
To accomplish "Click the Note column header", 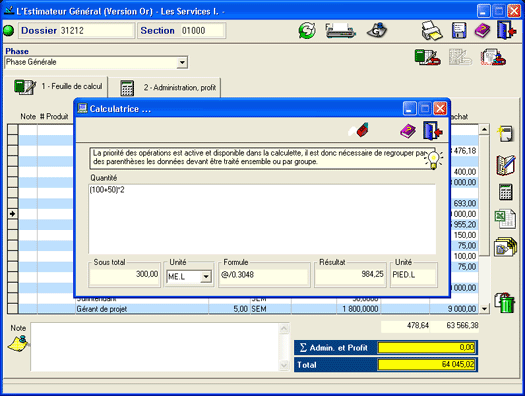I will click(x=28, y=116).
